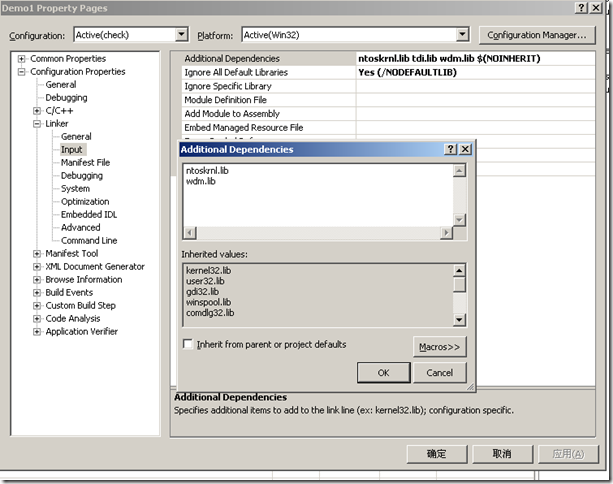Click scroll left arrow of dependencies edit box
The width and height of the screenshot is (613, 484).
tap(190, 233)
